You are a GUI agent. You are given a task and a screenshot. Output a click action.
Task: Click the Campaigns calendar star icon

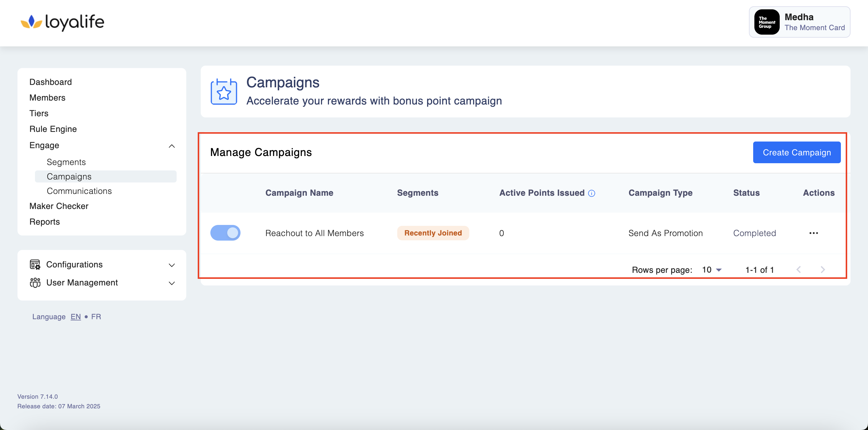(x=224, y=92)
